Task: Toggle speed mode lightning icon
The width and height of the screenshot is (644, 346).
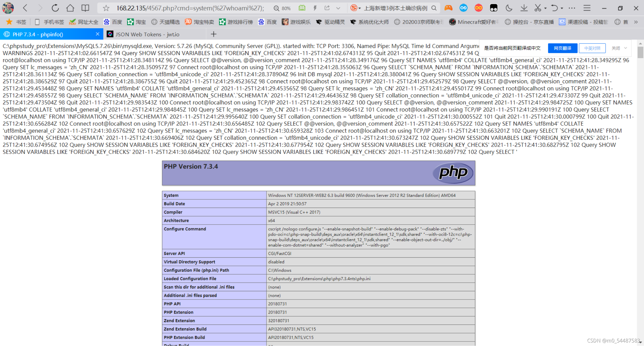Action: coord(315,8)
